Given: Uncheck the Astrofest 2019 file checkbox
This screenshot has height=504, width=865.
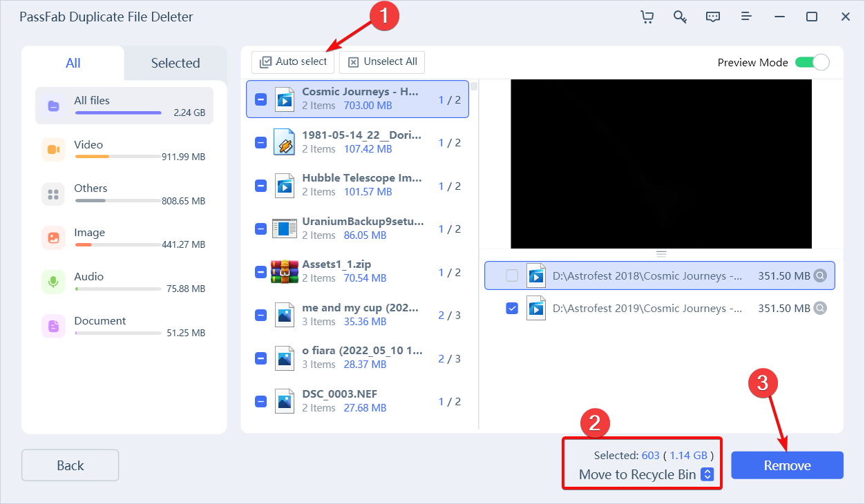Looking at the screenshot, I should [512, 309].
